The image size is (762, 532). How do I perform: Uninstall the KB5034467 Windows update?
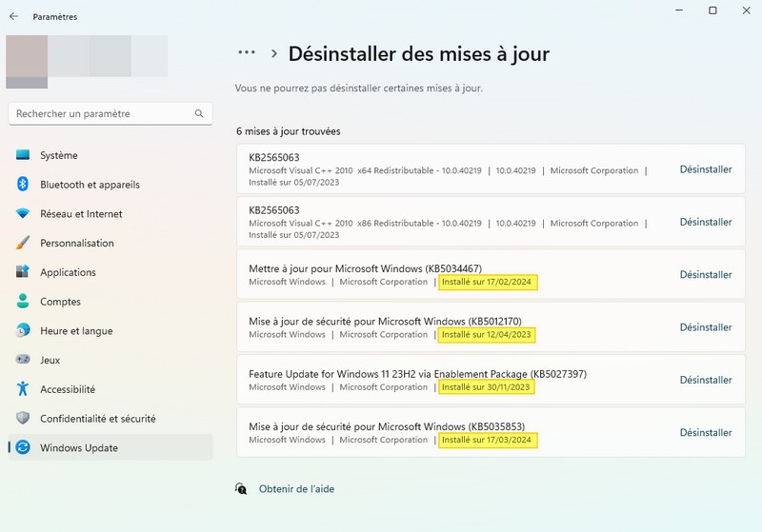pos(706,275)
